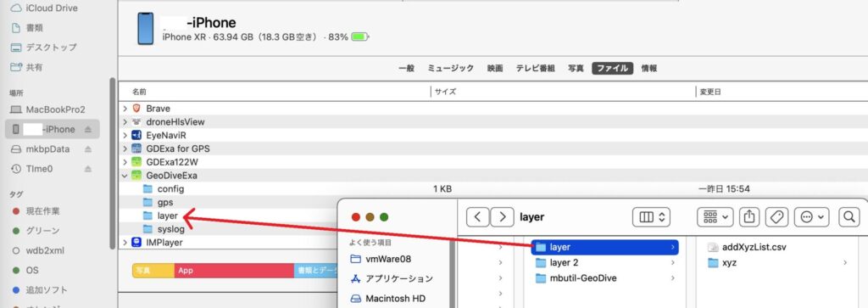Switch to the 写真 tab
This screenshot has height=308, width=868.
576,68
